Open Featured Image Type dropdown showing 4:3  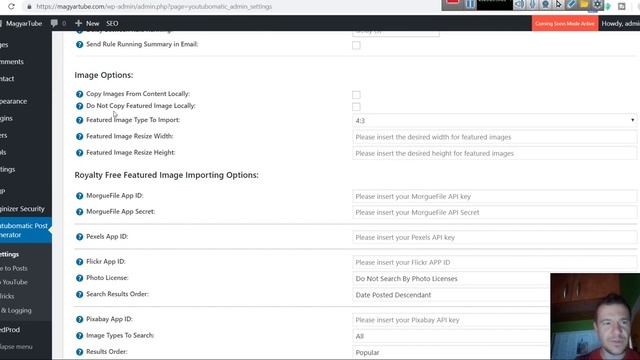(x=494, y=120)
